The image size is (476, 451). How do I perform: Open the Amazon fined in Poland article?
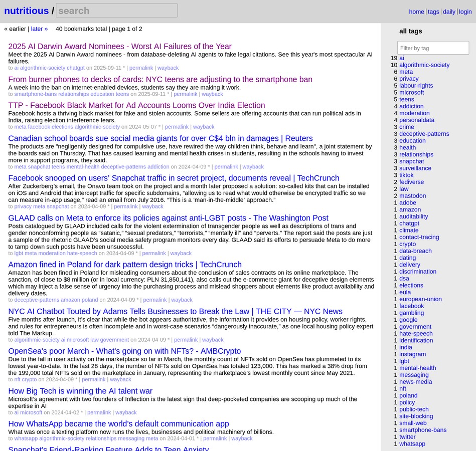pyautogui.click(x=125, y=265)
